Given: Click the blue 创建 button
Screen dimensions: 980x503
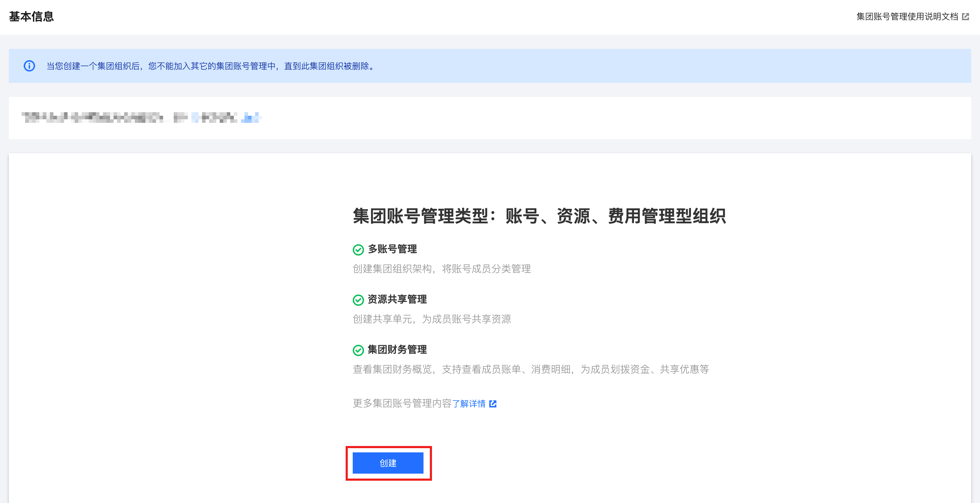Looking at the screenshot, I should pos(388,463).
